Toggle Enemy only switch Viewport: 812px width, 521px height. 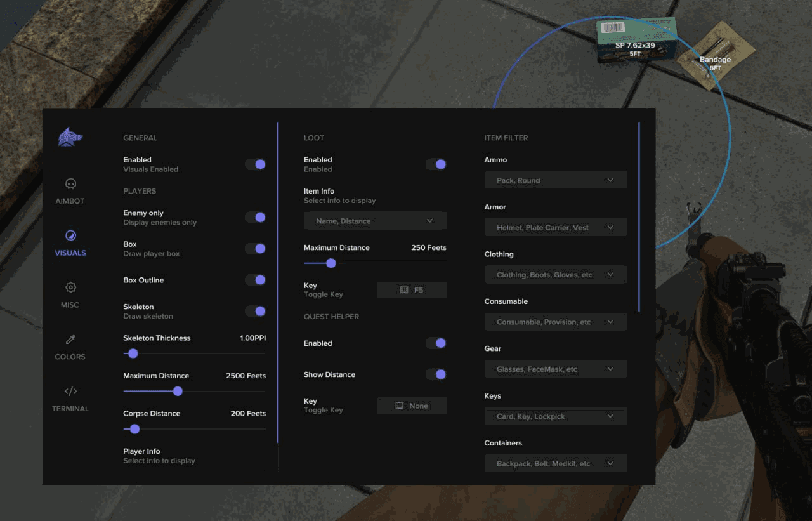click(x=256, y=218)
